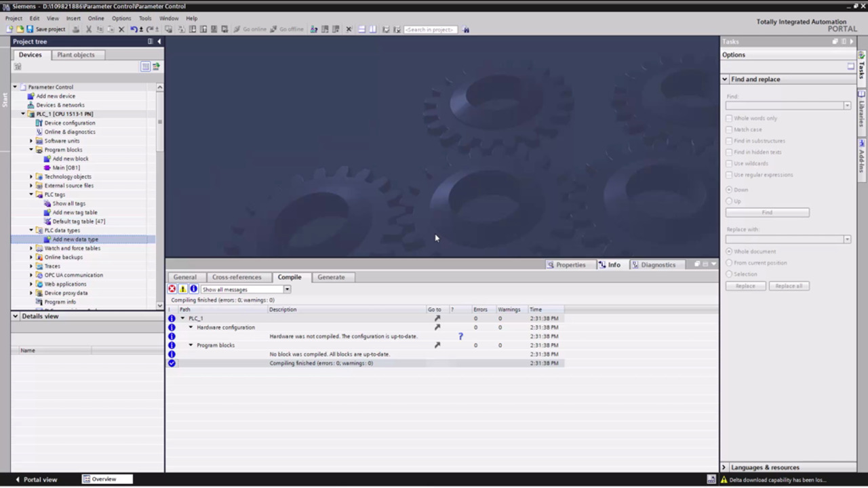Toggle the warning messages filter icon
This screenshot has height=488, width=868.
tap(182, 289)
